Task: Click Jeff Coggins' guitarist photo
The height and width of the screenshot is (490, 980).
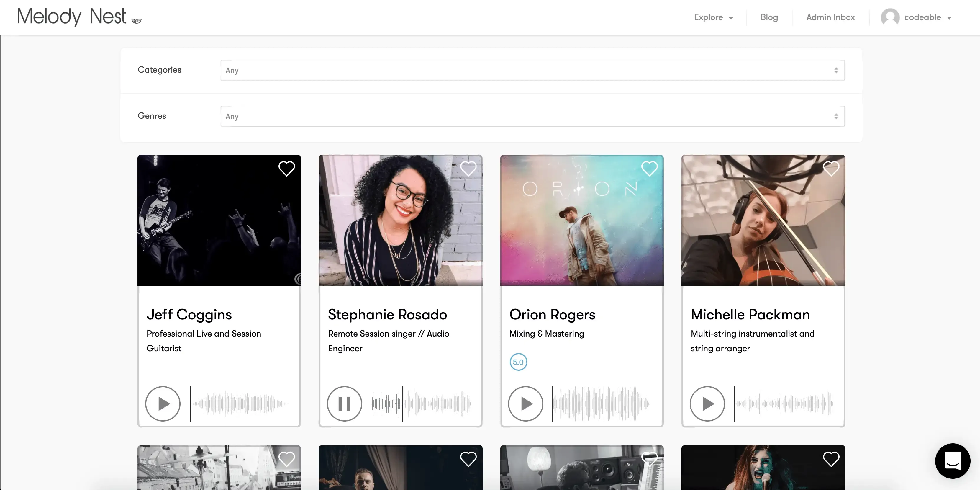Action: pyautogui.click(x=219, y=220)
